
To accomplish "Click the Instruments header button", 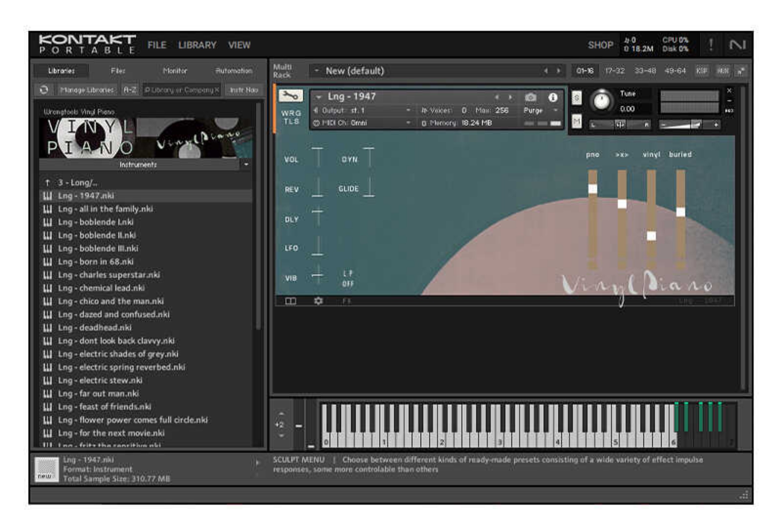I will coord(138,165).
